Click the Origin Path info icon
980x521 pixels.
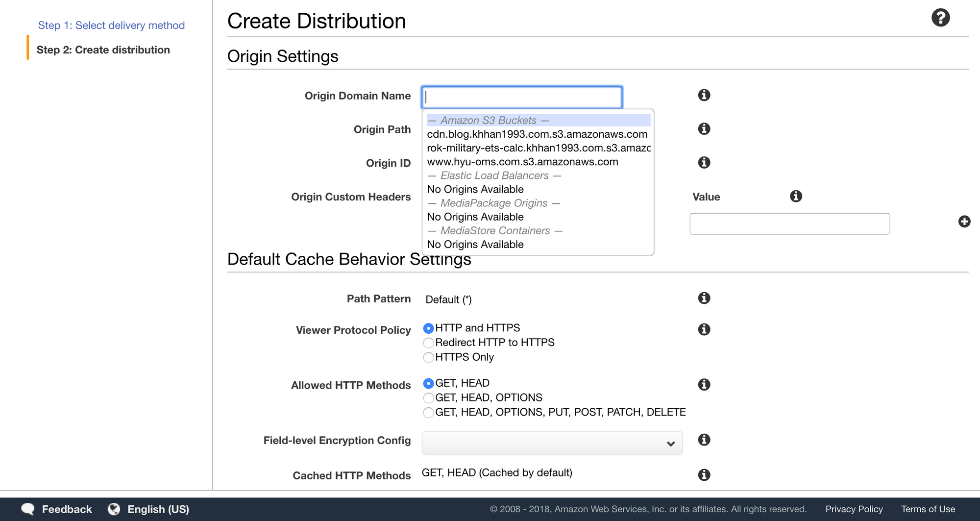coord(704,129)
